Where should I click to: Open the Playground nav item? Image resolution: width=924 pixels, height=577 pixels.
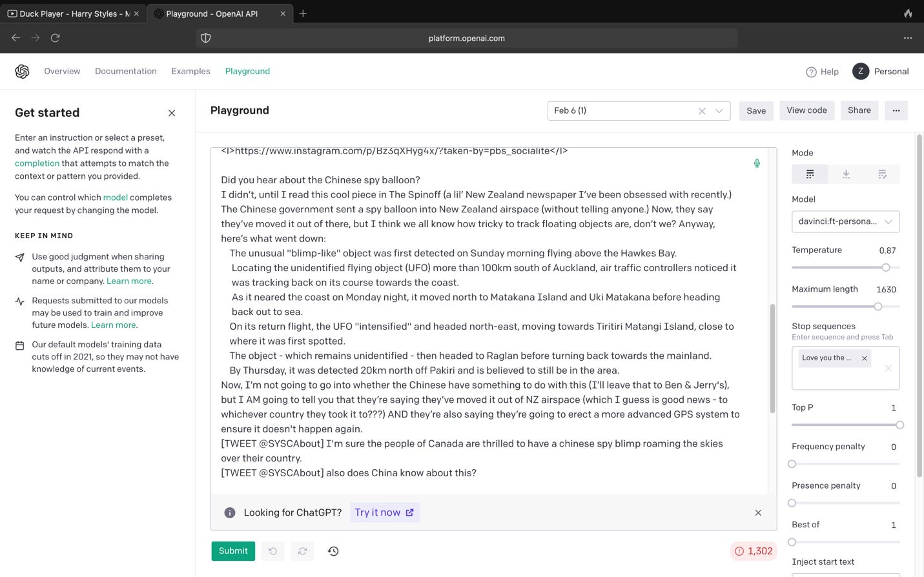[247, 72]
